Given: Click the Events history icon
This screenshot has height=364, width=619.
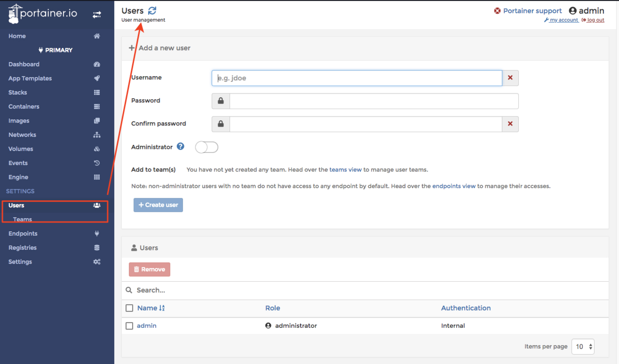Looking at the screenshot, I should pos(97,163).
